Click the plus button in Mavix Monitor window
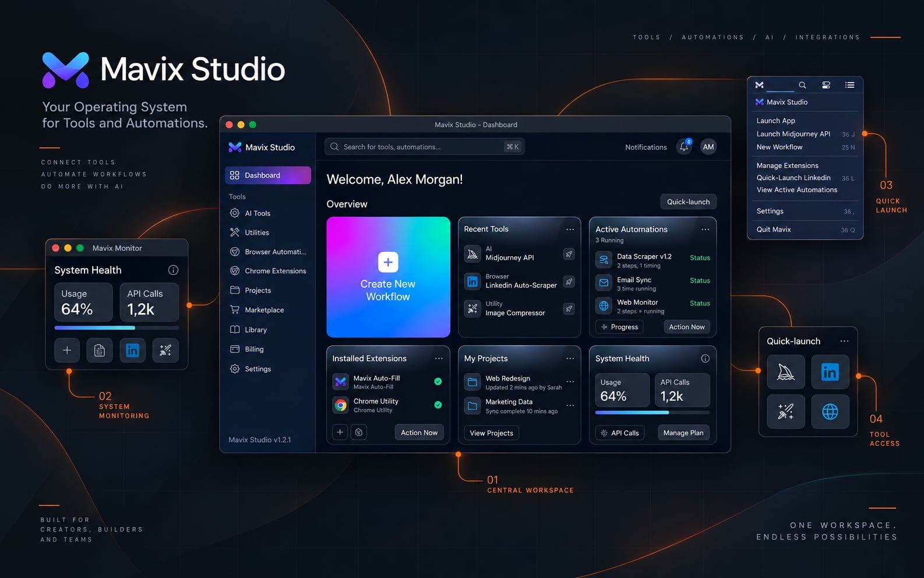 tap(67, 350)
